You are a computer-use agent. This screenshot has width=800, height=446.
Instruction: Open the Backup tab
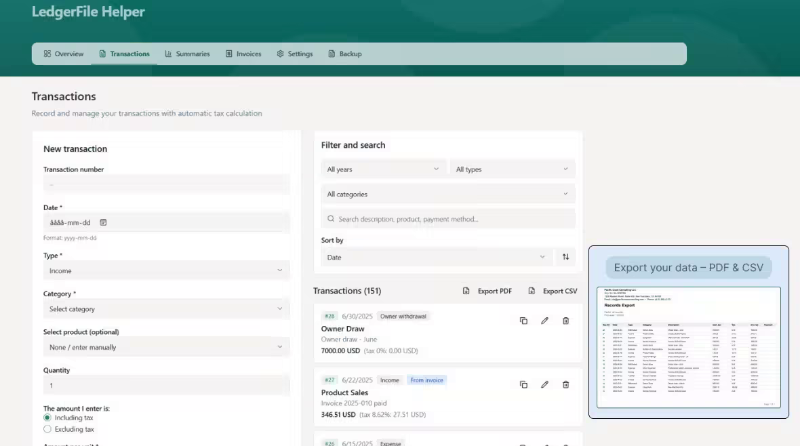tap(344, 54)
